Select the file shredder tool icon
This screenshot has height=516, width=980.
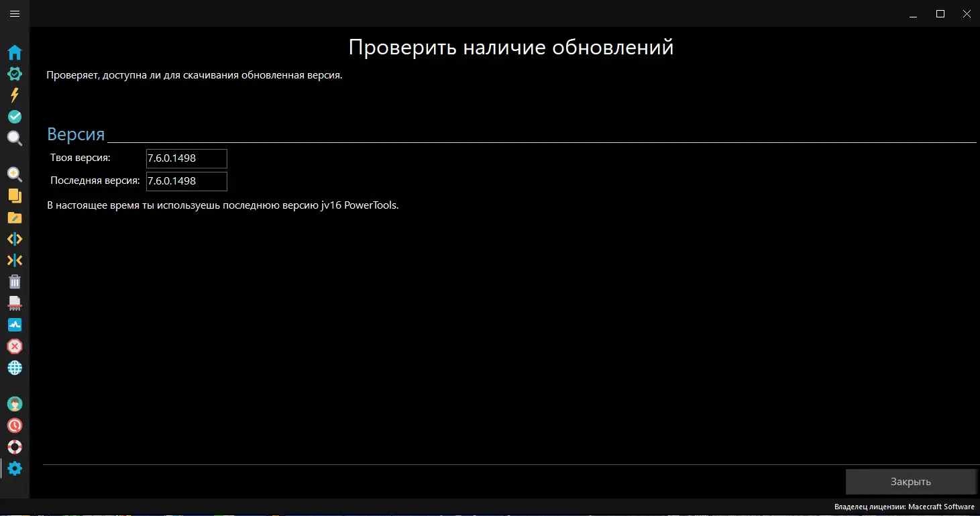tap(15, 303)
